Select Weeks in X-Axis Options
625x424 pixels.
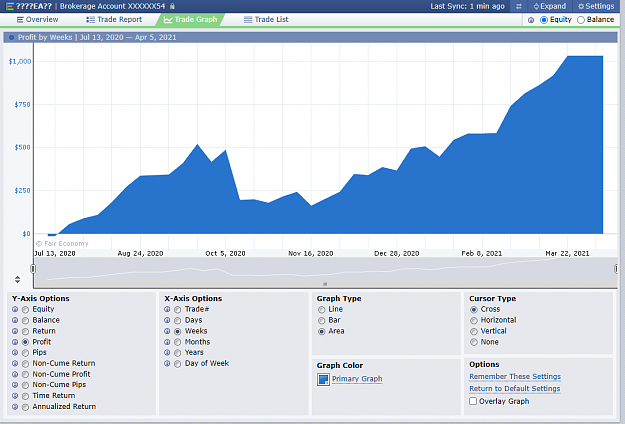coord(178,331)
